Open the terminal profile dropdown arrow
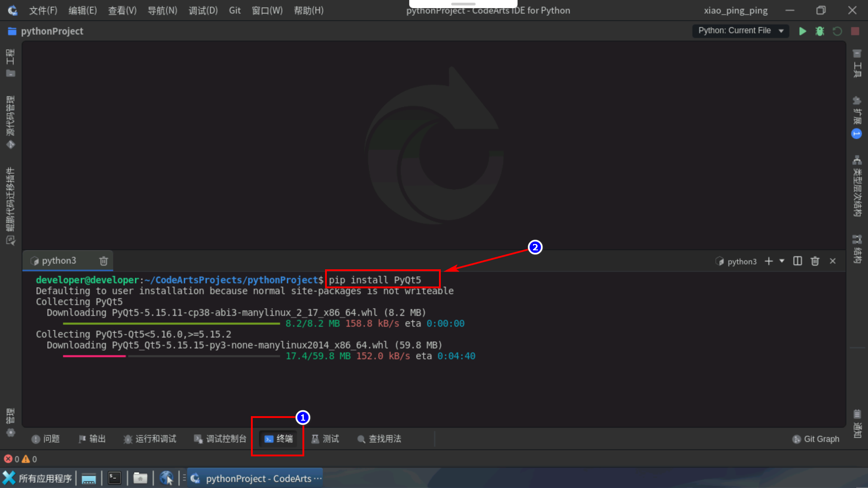868x488 pixels. tap(781, 261)
